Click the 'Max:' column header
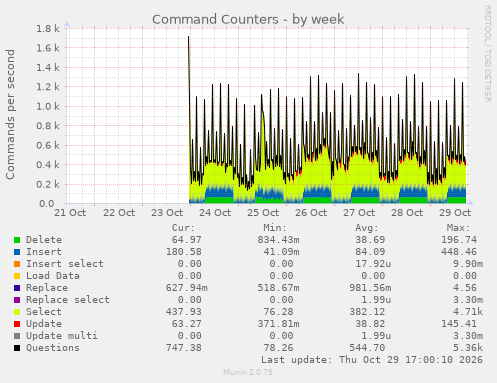The height and width of the screenshot is (383, 497). pos(458,228)
